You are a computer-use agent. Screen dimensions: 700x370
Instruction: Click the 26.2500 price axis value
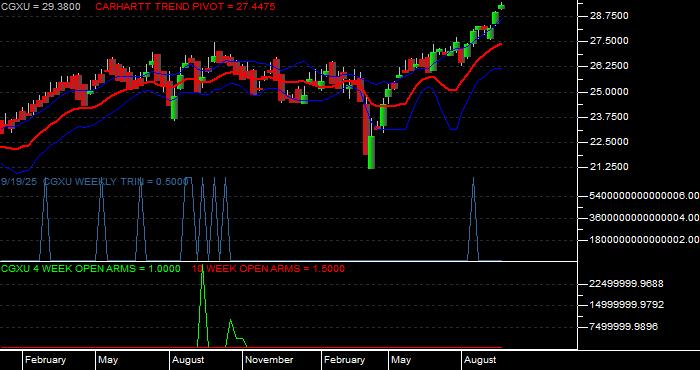608,66
